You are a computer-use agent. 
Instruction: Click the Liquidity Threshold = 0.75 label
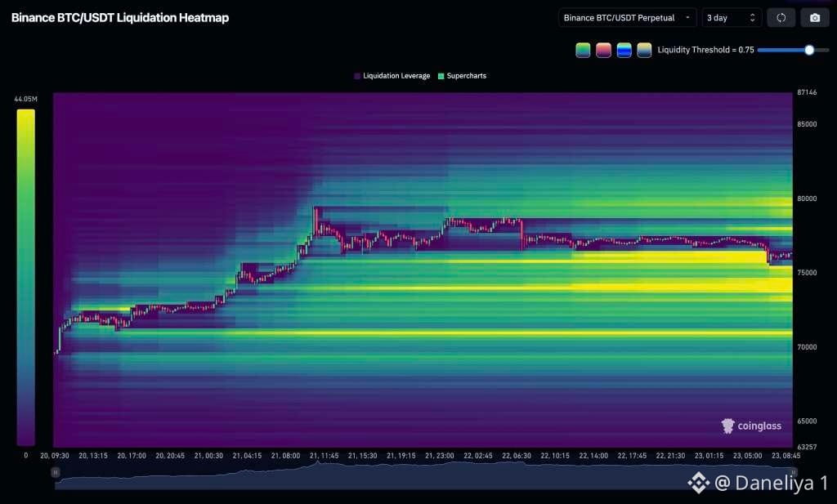[705, 50]
